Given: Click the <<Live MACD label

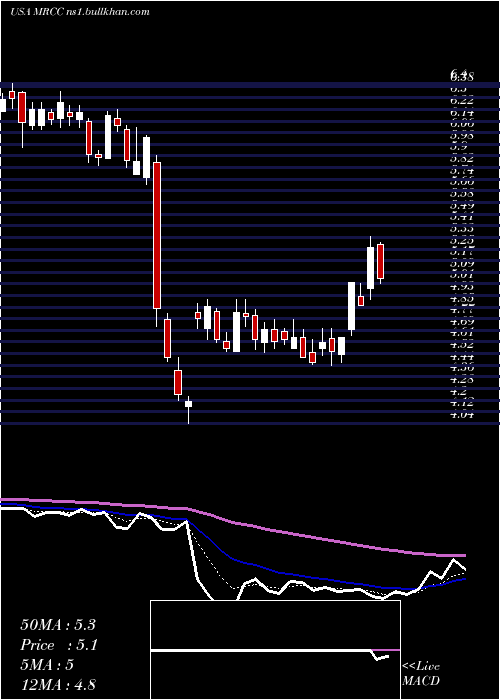Looking at the screenshot, I should [421, 673].
